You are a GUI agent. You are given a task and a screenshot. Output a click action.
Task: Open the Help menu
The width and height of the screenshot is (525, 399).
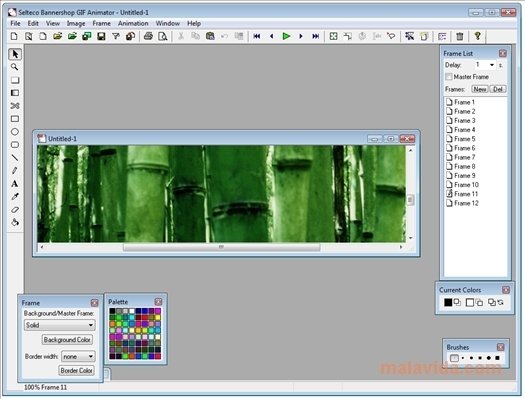(194, 23)
